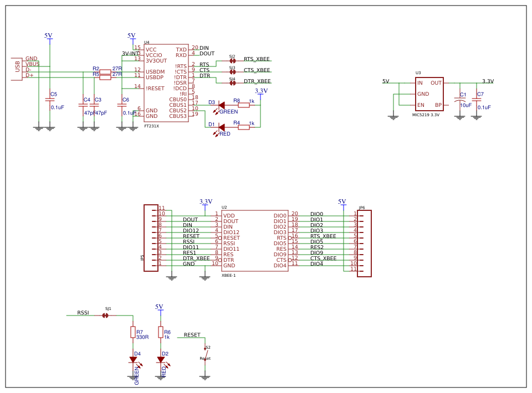Select capacitor C1 10uF
This screenshot has width=532, height=393.
(x=460, y=99)
